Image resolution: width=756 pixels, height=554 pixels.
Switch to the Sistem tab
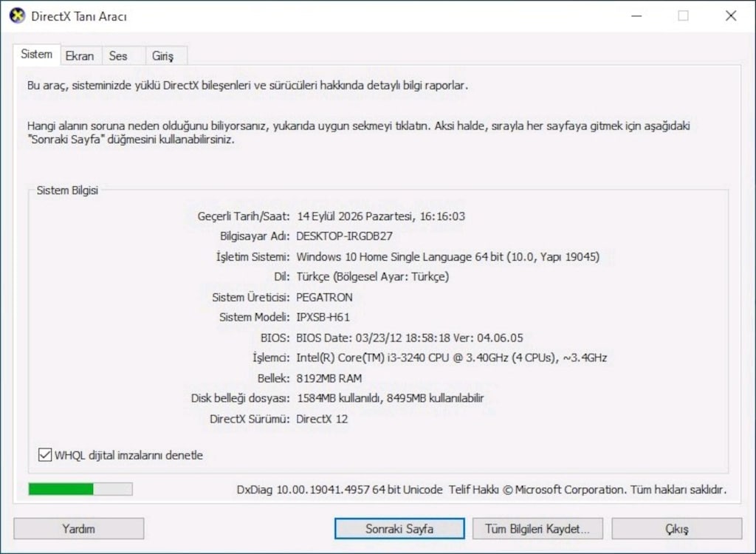tap(37, 55)
